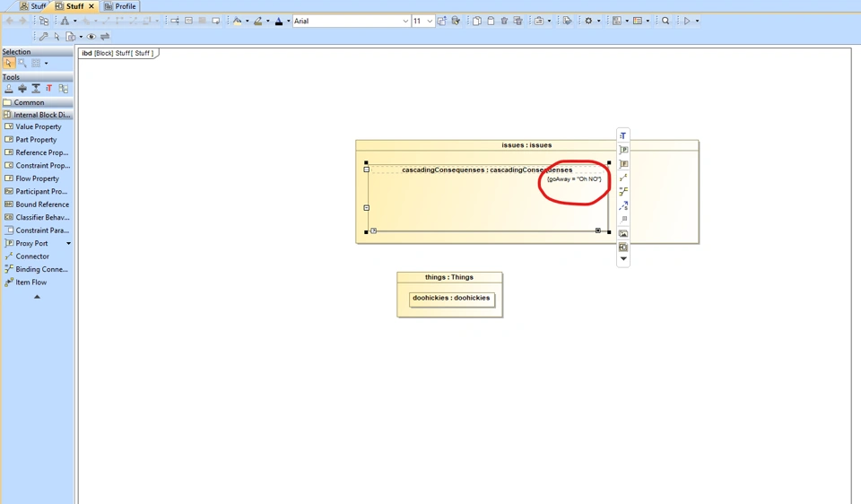Select the things : Things block header

449,277
